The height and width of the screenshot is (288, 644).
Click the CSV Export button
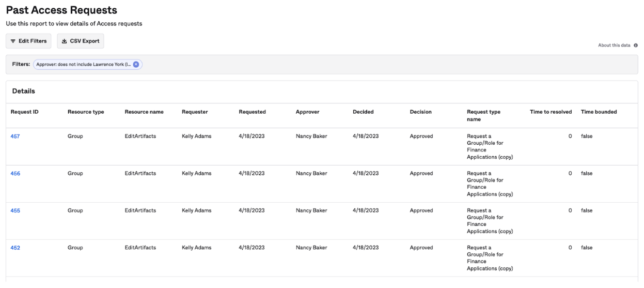[81, 41]
